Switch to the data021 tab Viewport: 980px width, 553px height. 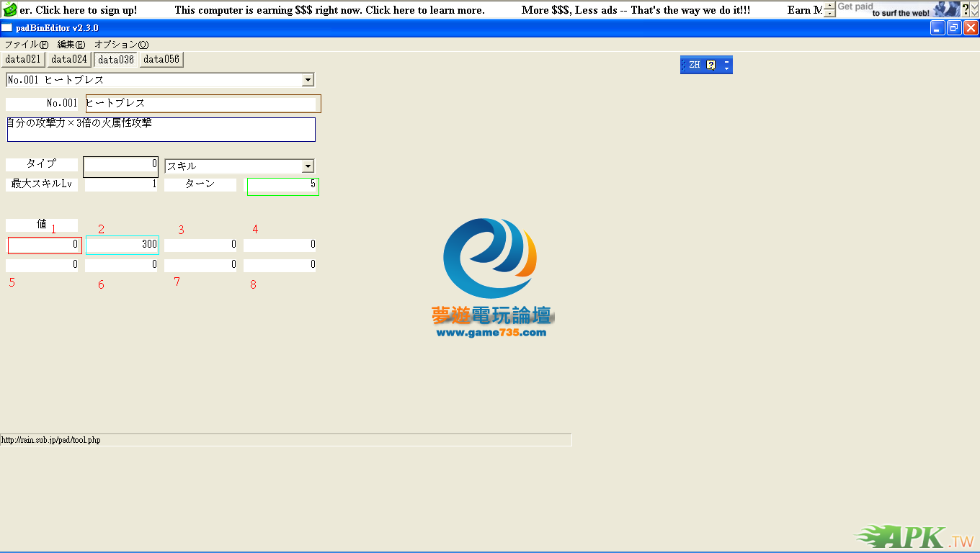click(23, 59)
